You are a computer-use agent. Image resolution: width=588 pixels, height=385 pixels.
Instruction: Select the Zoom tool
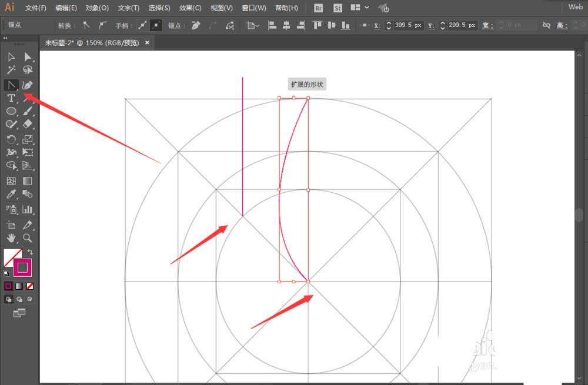point(28,238)
